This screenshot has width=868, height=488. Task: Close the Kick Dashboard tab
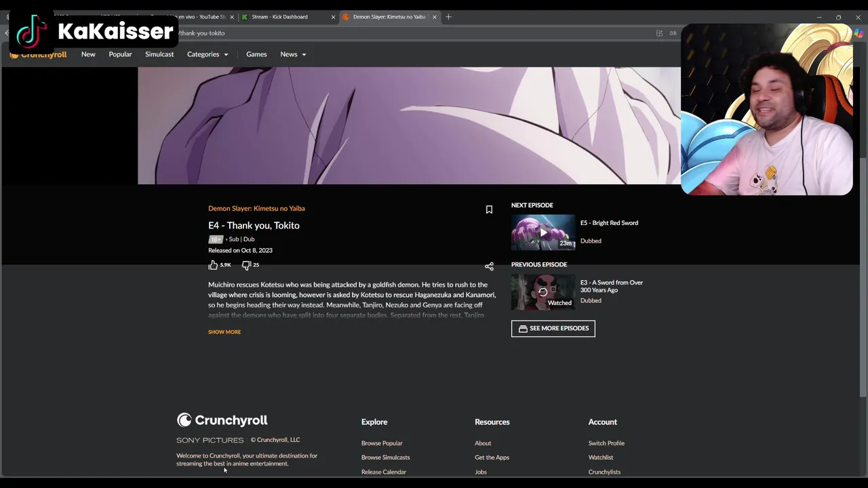click(x=333, y=17)
